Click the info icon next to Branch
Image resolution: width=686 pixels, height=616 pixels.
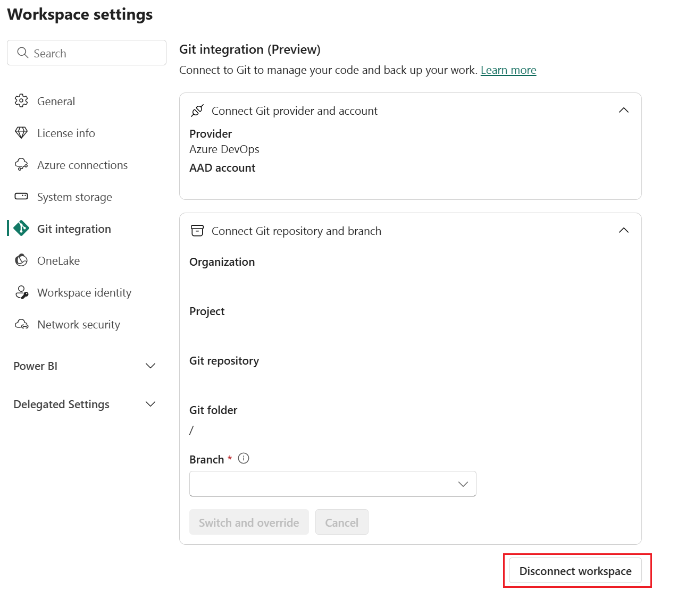[244, 458]
